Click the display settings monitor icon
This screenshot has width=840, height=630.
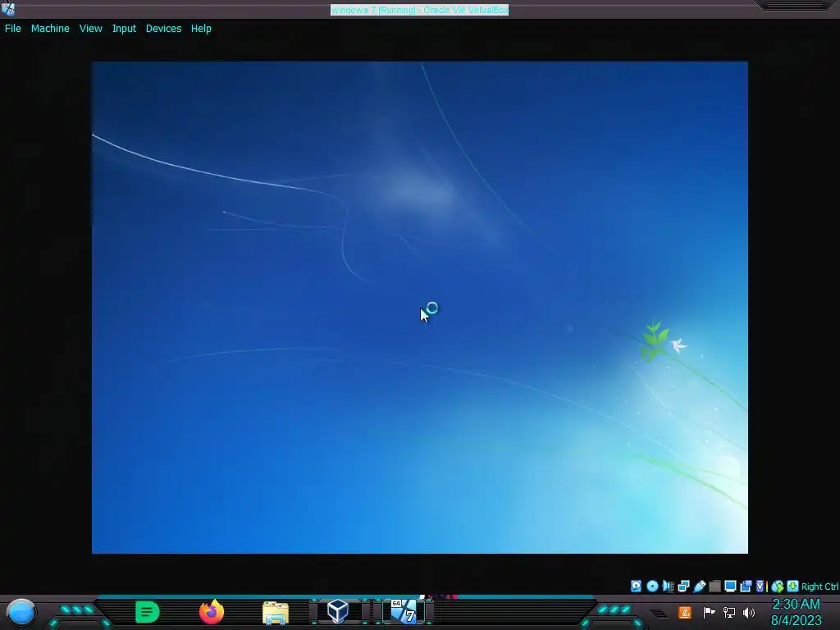(730, 586)
